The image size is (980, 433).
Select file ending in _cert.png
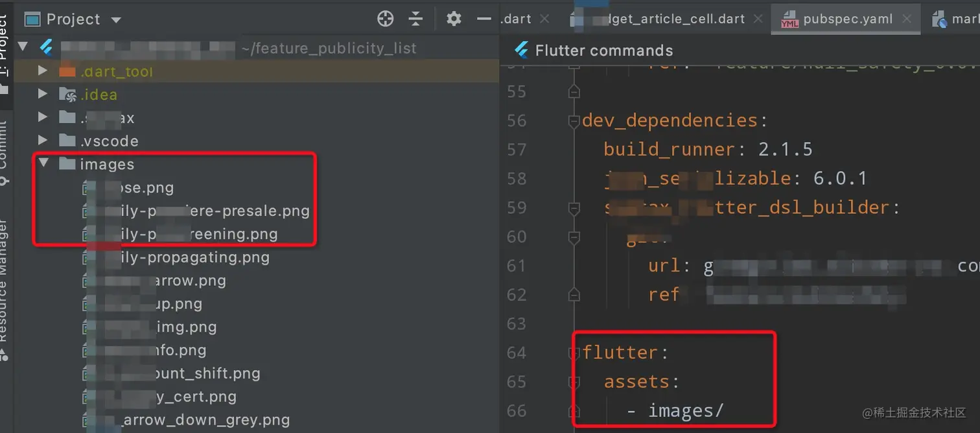pos(159,397)
